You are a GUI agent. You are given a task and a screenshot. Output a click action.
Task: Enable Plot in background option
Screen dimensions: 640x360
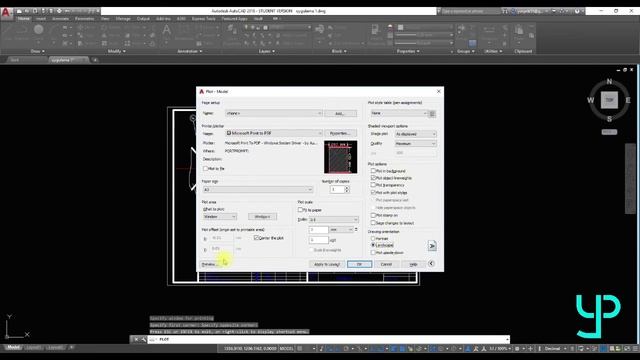(373, 171)
